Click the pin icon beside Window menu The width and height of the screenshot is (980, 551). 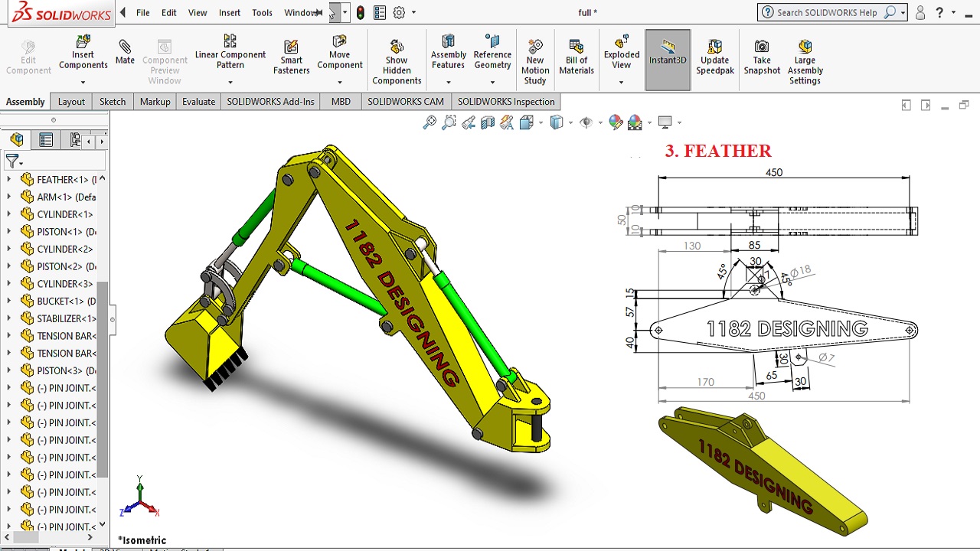click(318, 12)
